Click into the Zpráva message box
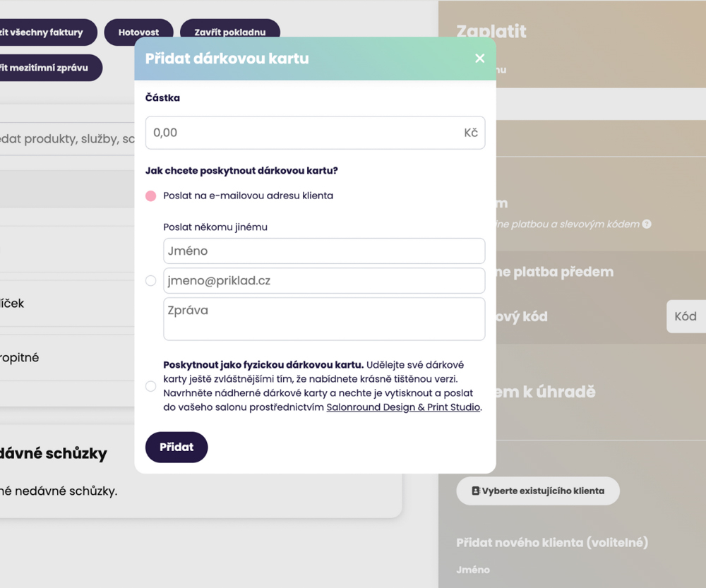The height and width of the screenshot is (588, 706). (323, 319)
